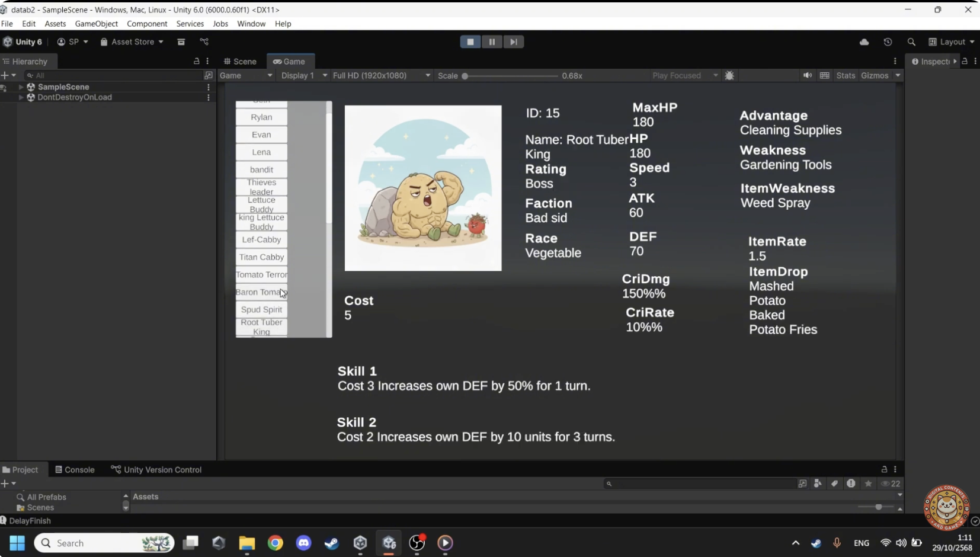Click the toolbar search magnifier icon

pos(911,42)
